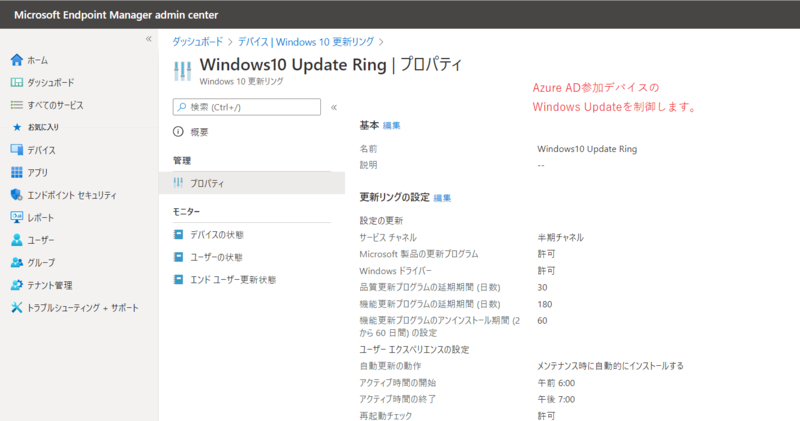Image resolution: width=800 pixels, height=421 pixels.
Task: Click the Microsoft 製品の更新プログラム label
Action: tap(418, 254)
